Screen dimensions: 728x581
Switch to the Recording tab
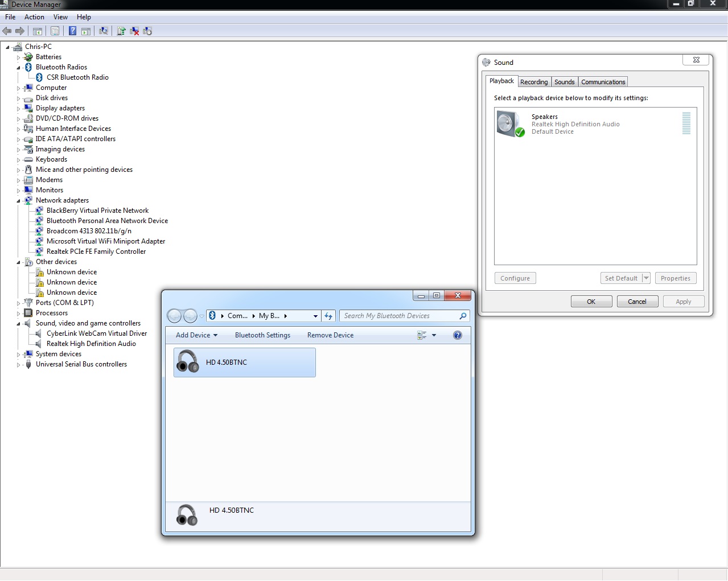[x=534, y=82]
